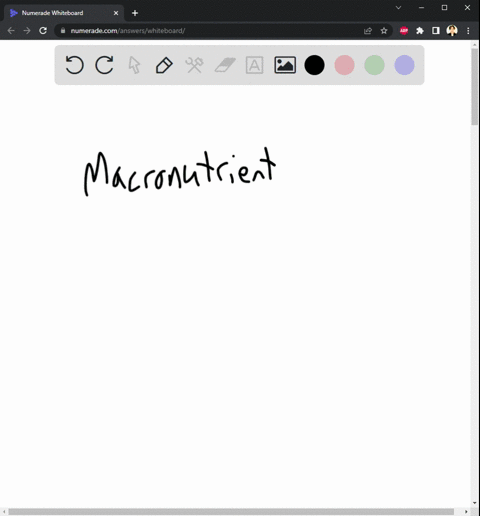Pick the green color swatch
Image resolution: width=480 pixels, height=516 pixels.
coord(374,65)
